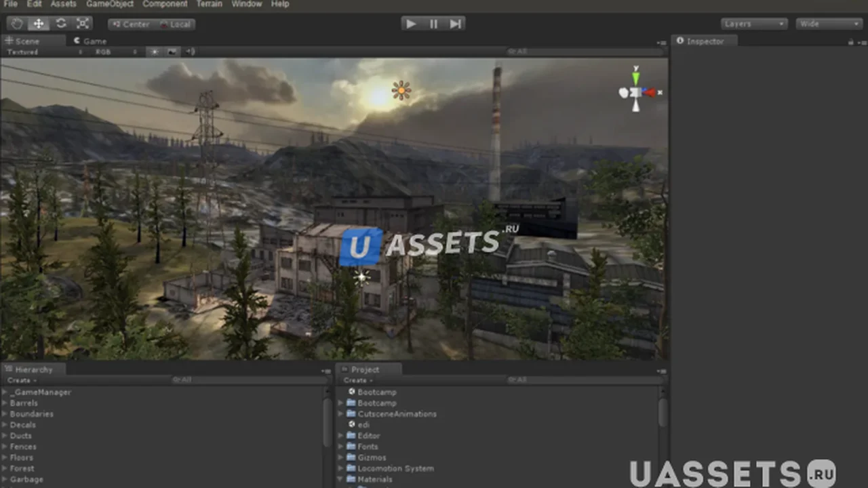The image size is (868, 488).
Task: Click the red X axis cone of the gizmo
Action: (650, 92)
